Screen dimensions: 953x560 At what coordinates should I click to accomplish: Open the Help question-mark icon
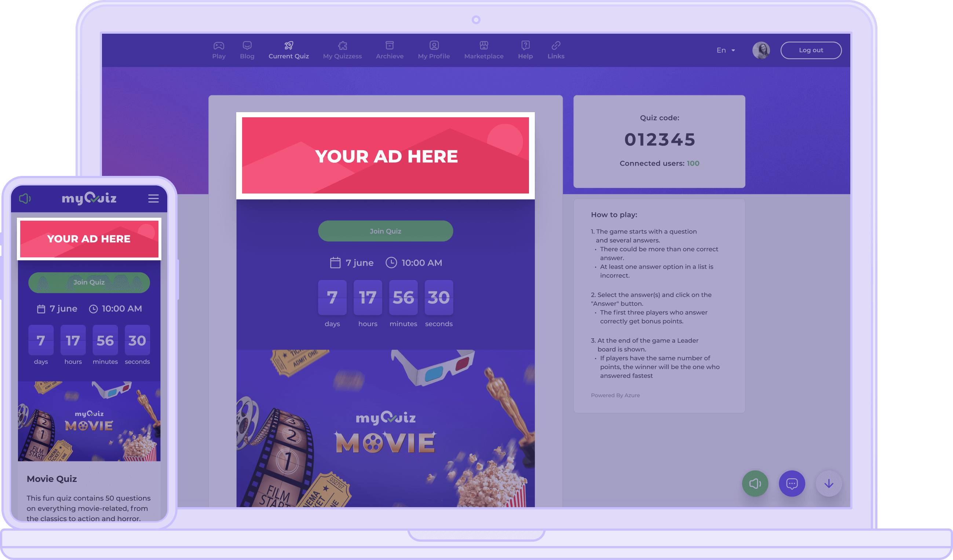click(525, 46)
